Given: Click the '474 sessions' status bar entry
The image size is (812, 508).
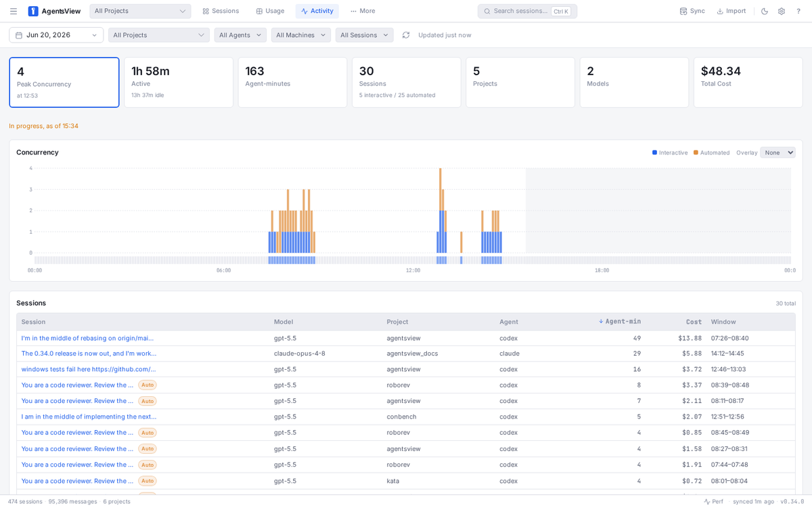Looking at the screenshot, I should tap(25, 502).
